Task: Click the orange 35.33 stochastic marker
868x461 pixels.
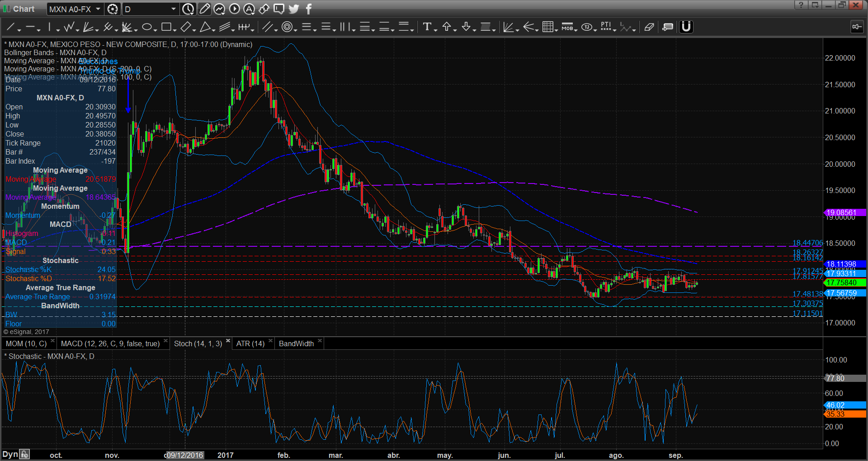Action: pyautogui.click(x=844, y=414)
